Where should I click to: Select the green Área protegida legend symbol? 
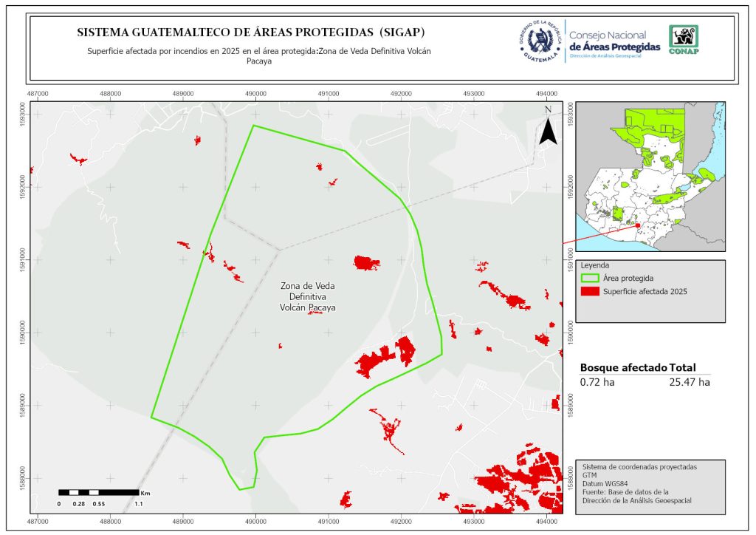pos(590,279)
